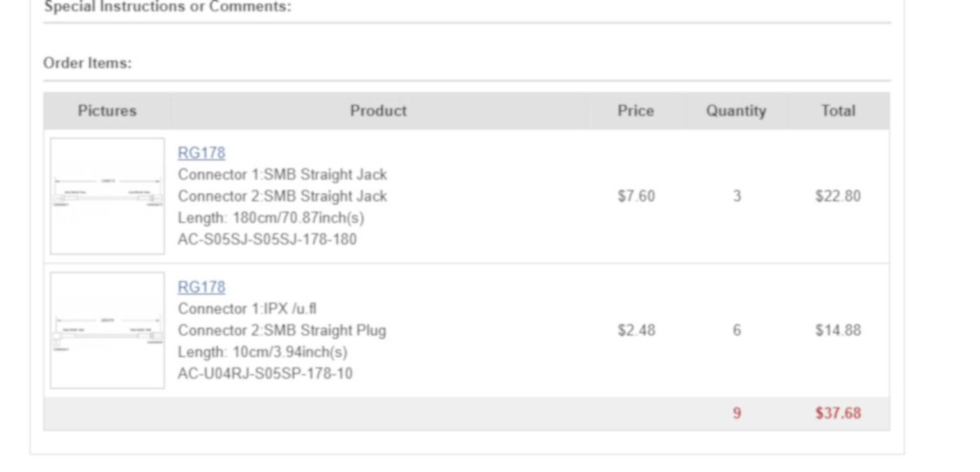980x472 pixels.
Task: Click the Product column header
Action: (x=378, y=111)
